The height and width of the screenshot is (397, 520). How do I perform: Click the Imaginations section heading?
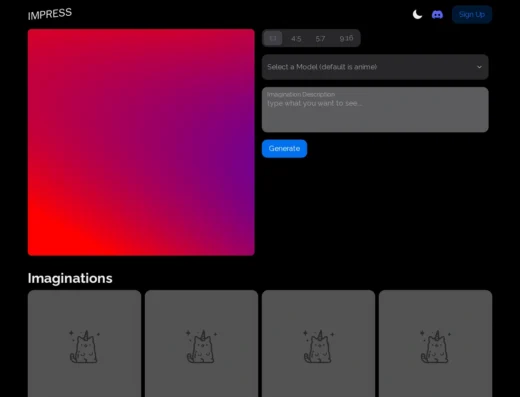(70, 278)
